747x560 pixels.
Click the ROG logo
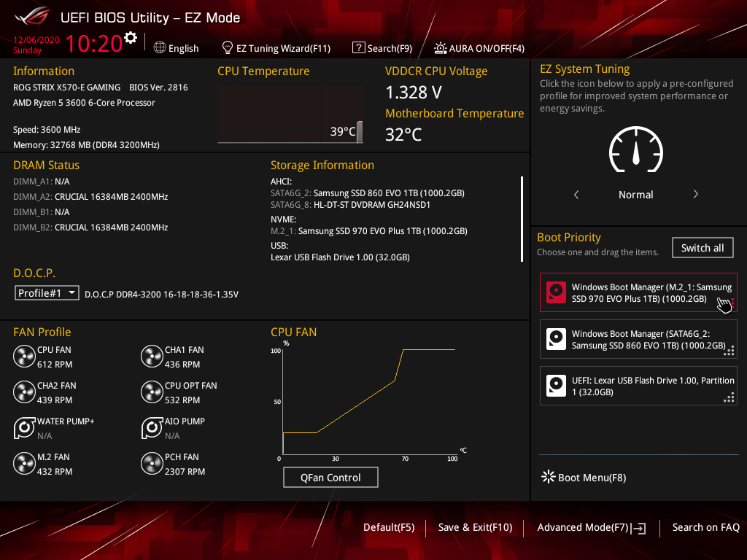(x=31, y=17)
